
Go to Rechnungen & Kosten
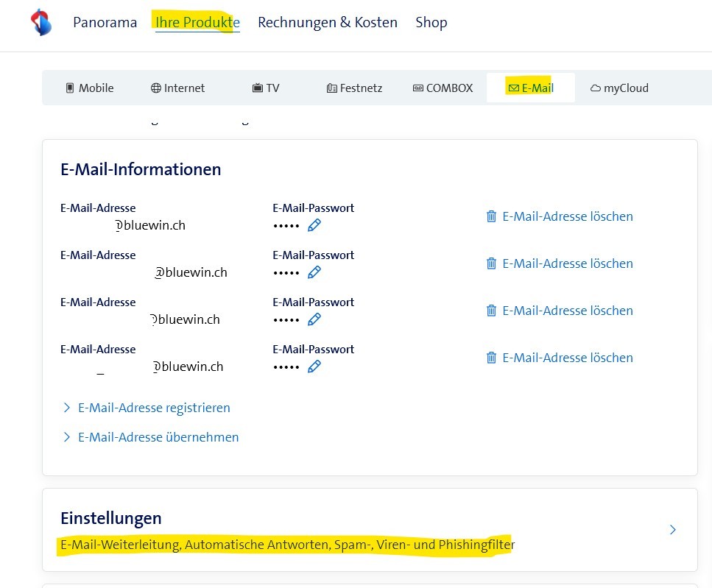click(327, 23)
